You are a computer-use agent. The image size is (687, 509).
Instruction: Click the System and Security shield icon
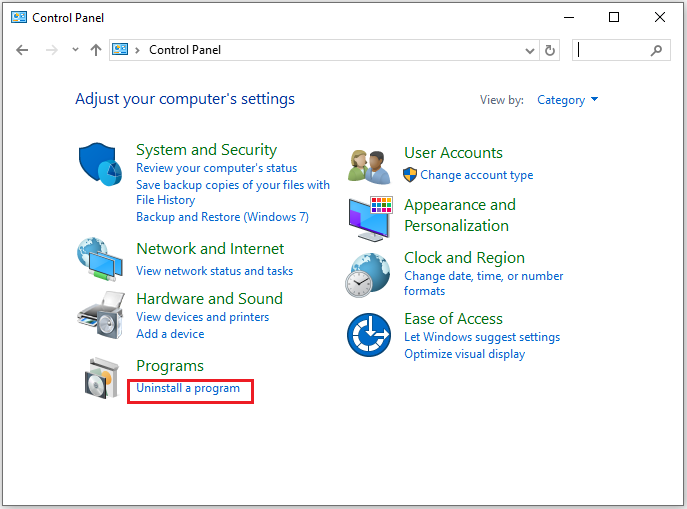100,164
